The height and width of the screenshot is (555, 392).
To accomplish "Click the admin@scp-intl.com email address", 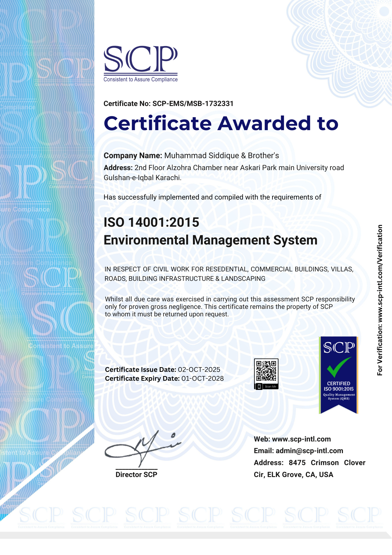I will (309, 451).
